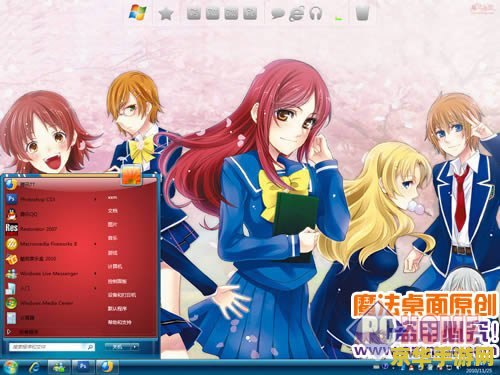Click the chat bubble icon in dock
Screen dimensions: 500x375
(278, 14)
